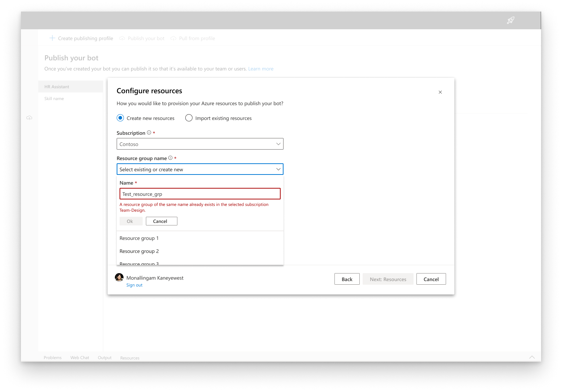Open the Output tab
The width and height of the screenshot is (562, 392).
104,357
